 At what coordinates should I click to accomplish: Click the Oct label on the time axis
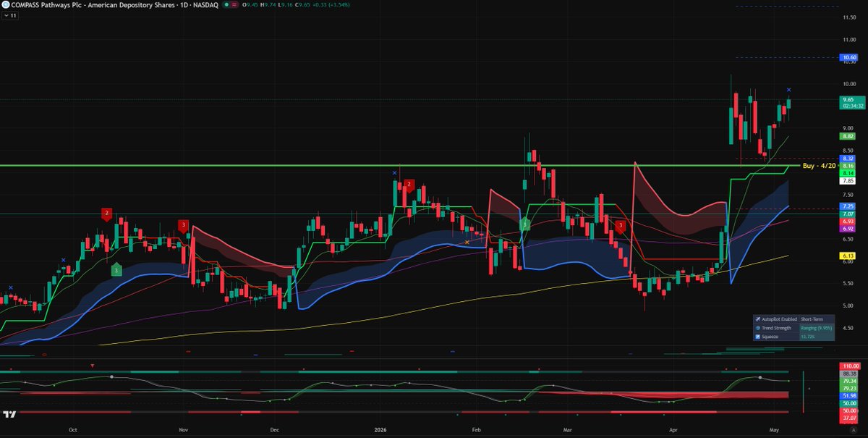tap(72, 430)
